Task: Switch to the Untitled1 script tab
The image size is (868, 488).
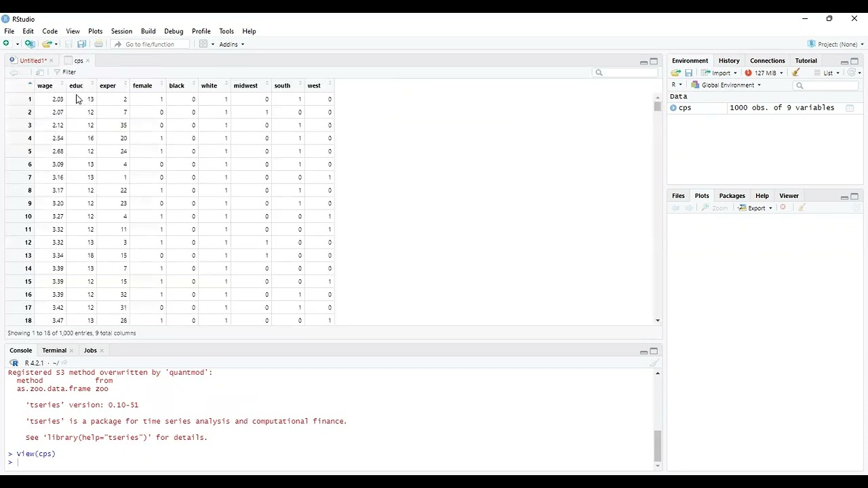Action: pyautogui.click(x=31, y=61)
